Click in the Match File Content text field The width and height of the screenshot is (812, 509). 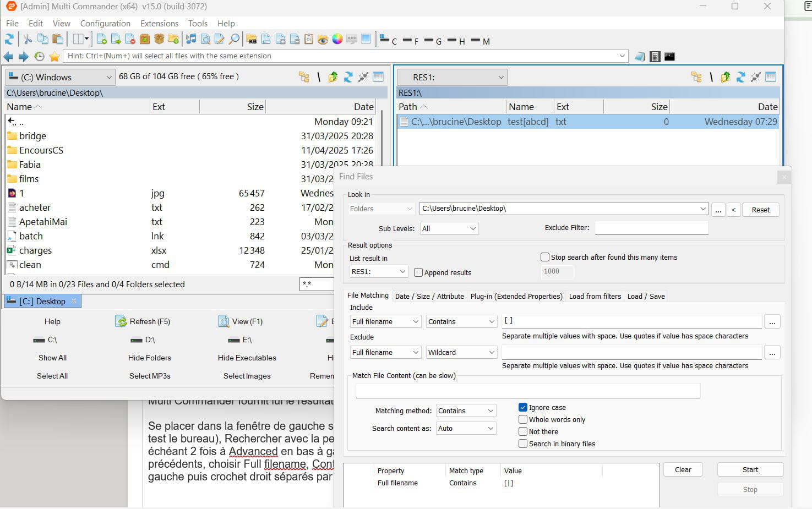[528, 391]
